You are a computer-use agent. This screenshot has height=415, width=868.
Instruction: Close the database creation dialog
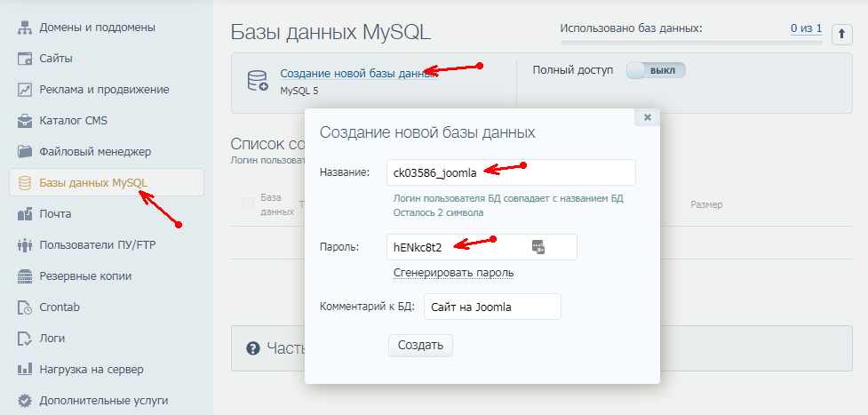tap(647, 117)
